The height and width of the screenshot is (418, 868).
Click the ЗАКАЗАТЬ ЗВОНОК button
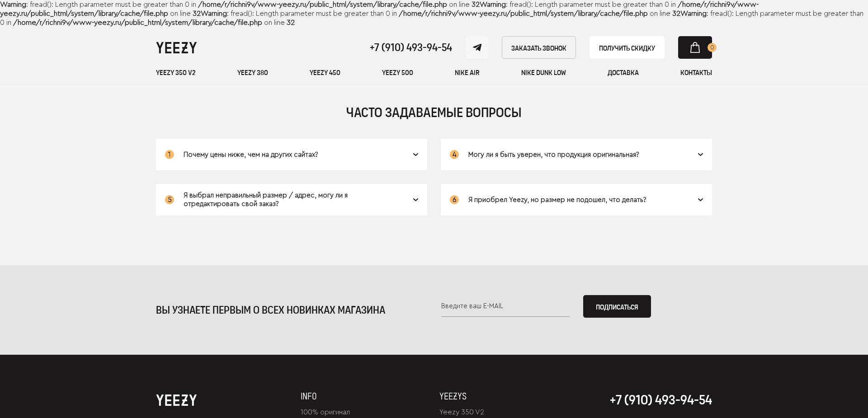point(538,47)
